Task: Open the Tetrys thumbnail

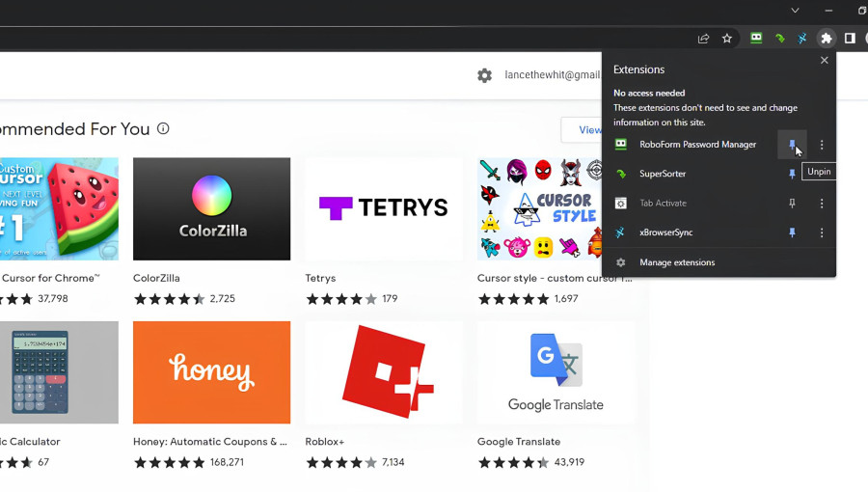Action: [384, 208]
